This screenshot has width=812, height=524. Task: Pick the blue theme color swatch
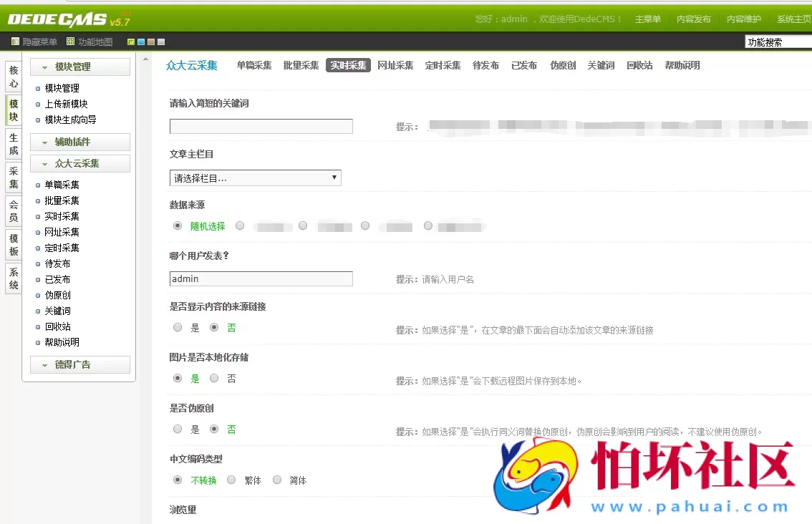coord(141,42)
